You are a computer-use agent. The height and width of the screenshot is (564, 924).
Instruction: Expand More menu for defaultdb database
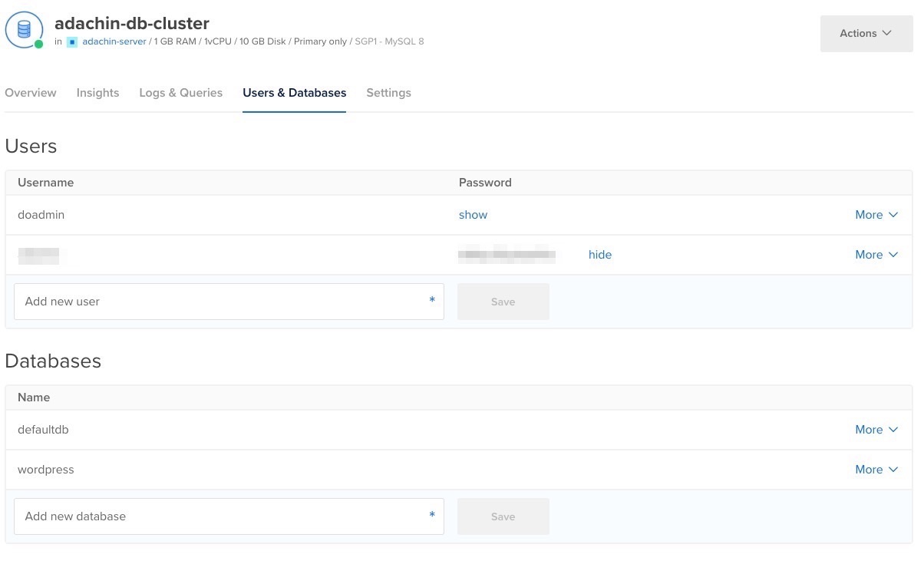(x=876, y=430)
